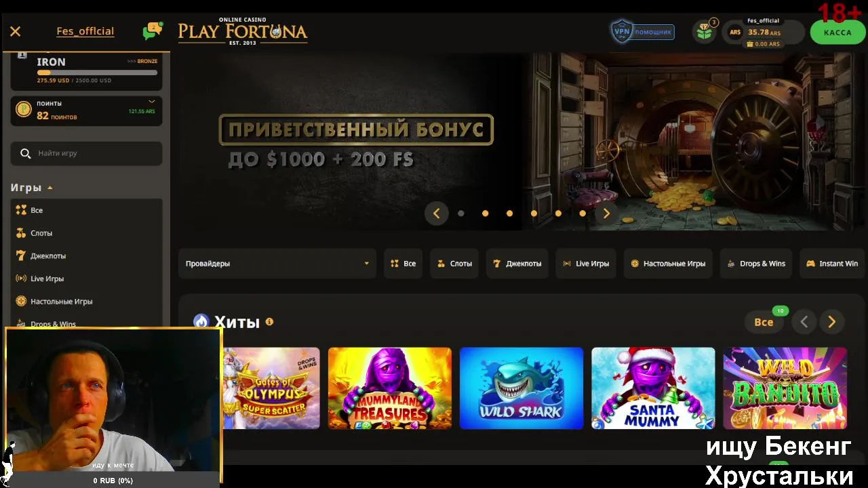The height and width of the screenshot is (488, 868).
Task: Click the sidebar Live Игры icon
Action: pyautogui.click(x=21, y=279)
